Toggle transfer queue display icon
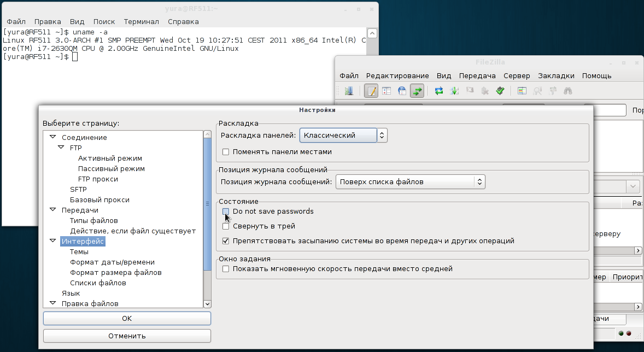644x352 pixels. [x=418, y=91]
